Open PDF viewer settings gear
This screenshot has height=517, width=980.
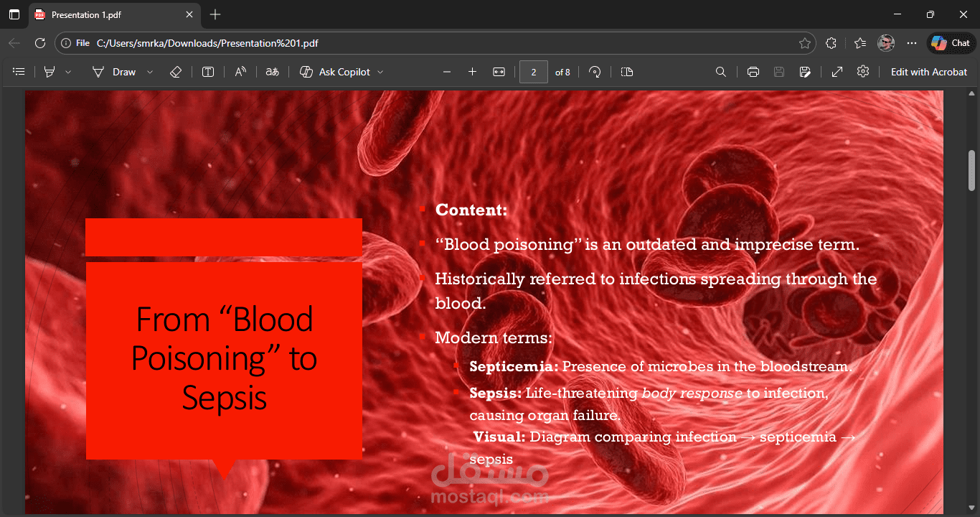[x=863, y=72]
